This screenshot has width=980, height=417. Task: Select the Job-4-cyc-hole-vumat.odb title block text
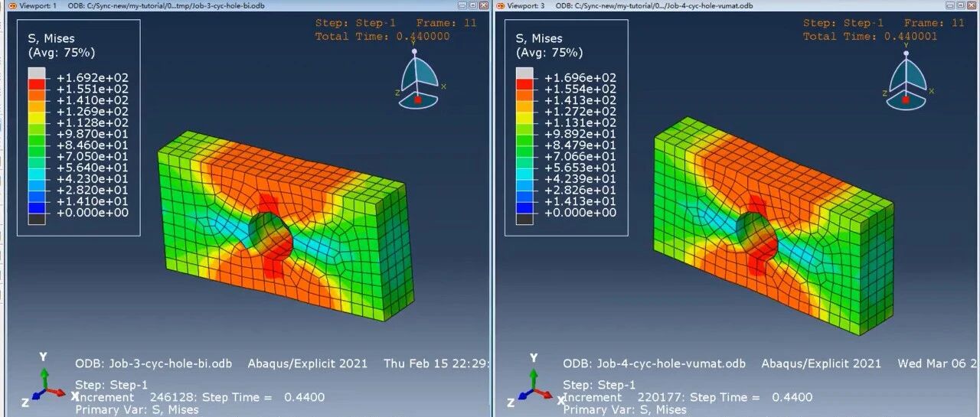[654, 363]
